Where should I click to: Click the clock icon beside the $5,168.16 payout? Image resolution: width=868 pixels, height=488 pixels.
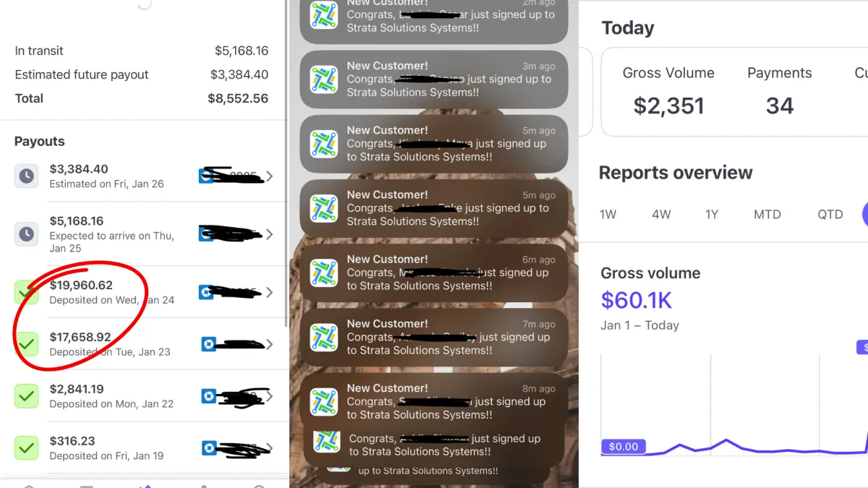click(27, 234)
